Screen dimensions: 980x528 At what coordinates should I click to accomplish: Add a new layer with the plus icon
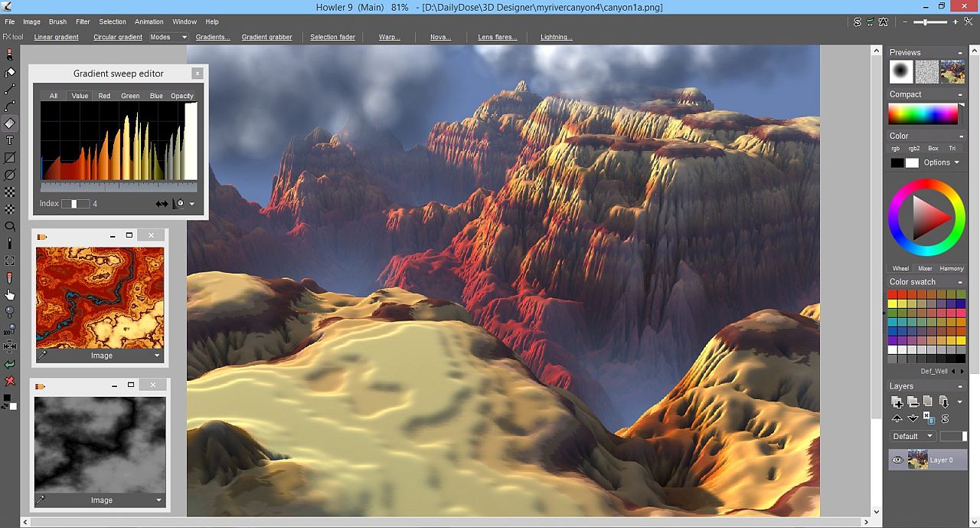[897, 401]
